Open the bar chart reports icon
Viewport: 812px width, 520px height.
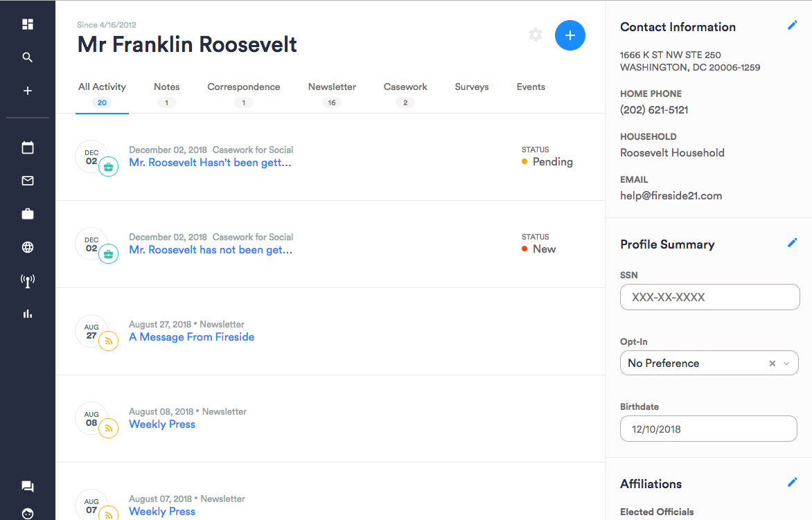[28, 314]
